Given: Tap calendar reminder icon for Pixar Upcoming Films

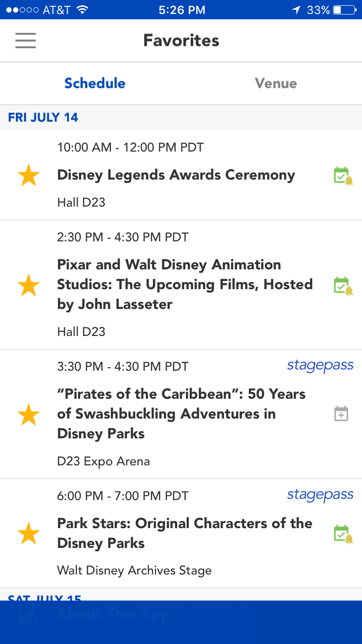Looking at the screenshot, I should 343,286.
